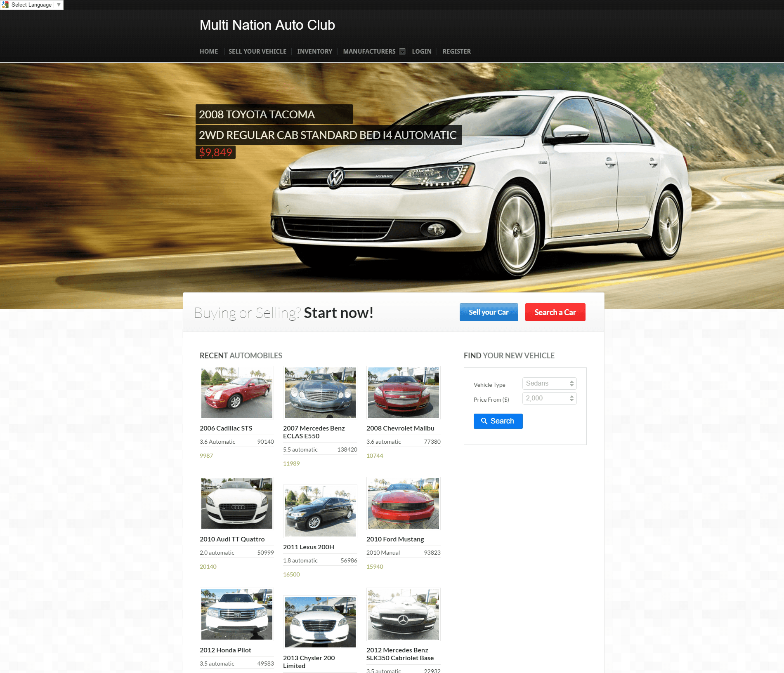Click the 2012 Mercedes Benz SLK350 Cabriolet title
The height and width of the screenshot is (673, 784).
pos(400,654)
